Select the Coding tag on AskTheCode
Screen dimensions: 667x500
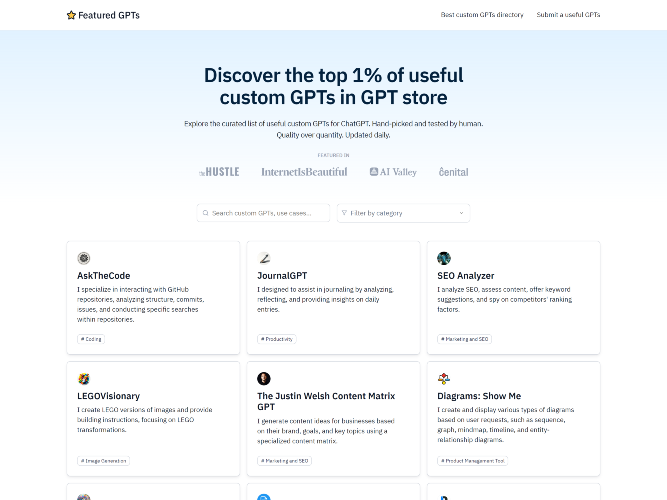[91, 339]
